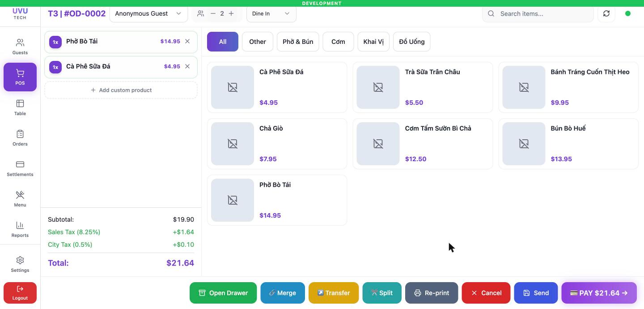Open the Menu utensils section
The width and height of the screenshot is (644, 309).
click(x=20, y=199)
